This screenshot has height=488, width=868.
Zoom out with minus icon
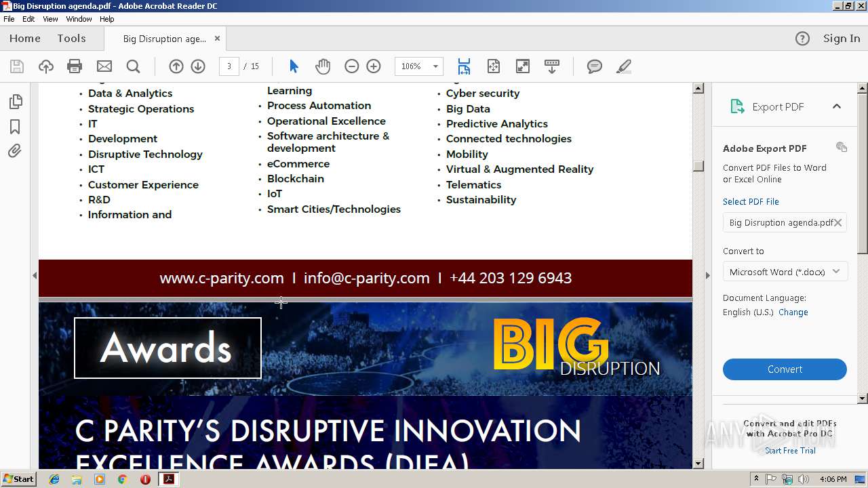tap(351, 66)
